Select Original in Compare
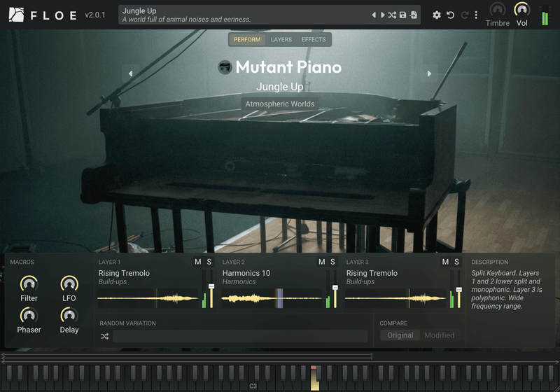This screenshot has width=560, height=392. [x=400, y=335]
